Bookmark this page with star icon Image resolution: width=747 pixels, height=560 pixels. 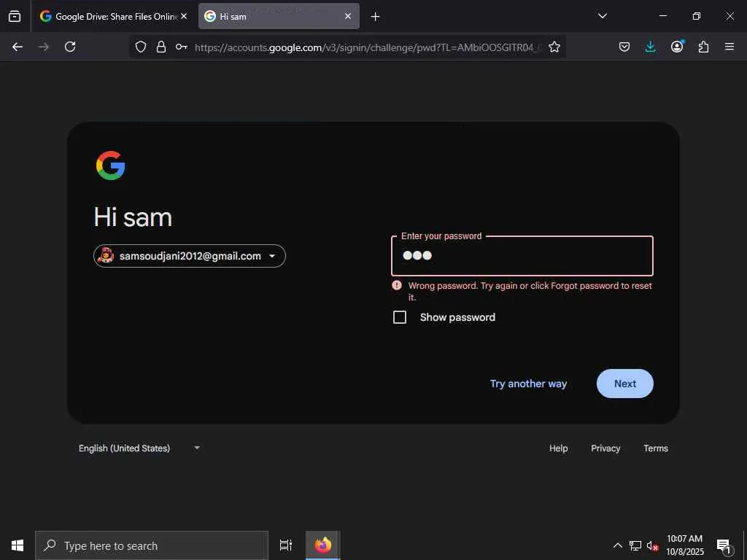pyautogui.click(x=554, y=47)
